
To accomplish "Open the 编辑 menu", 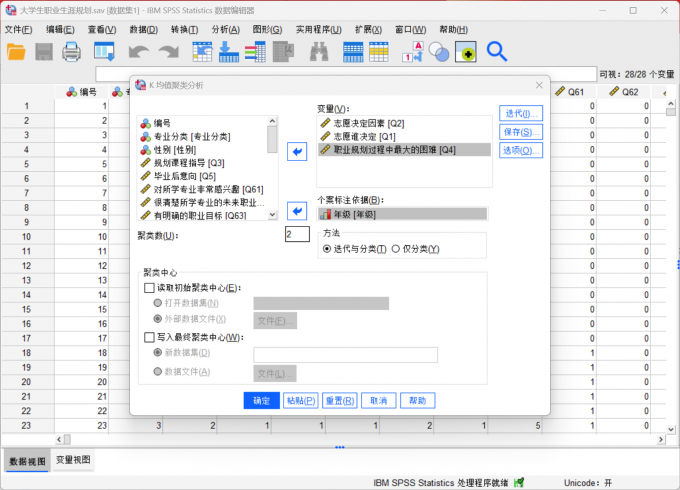I will (60, 29).
